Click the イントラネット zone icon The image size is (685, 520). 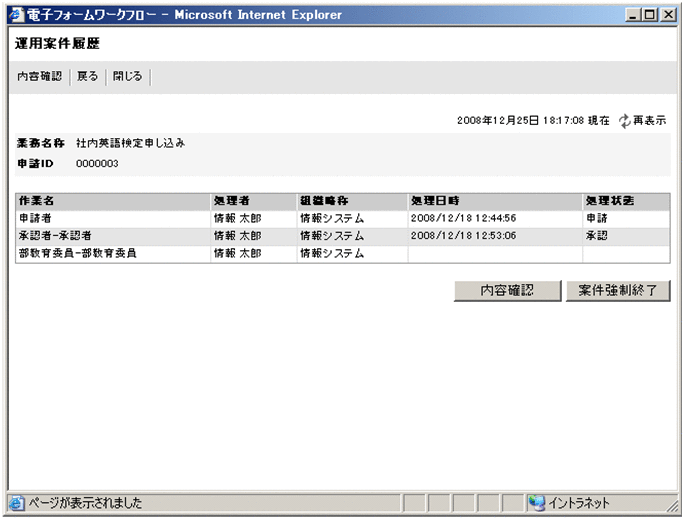tap(536, 503)
